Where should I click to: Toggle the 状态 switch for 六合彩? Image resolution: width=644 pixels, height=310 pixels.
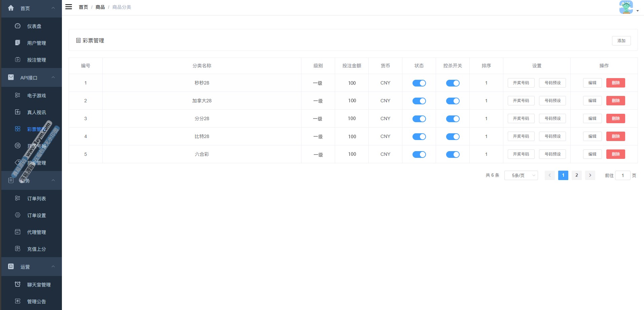419,154
